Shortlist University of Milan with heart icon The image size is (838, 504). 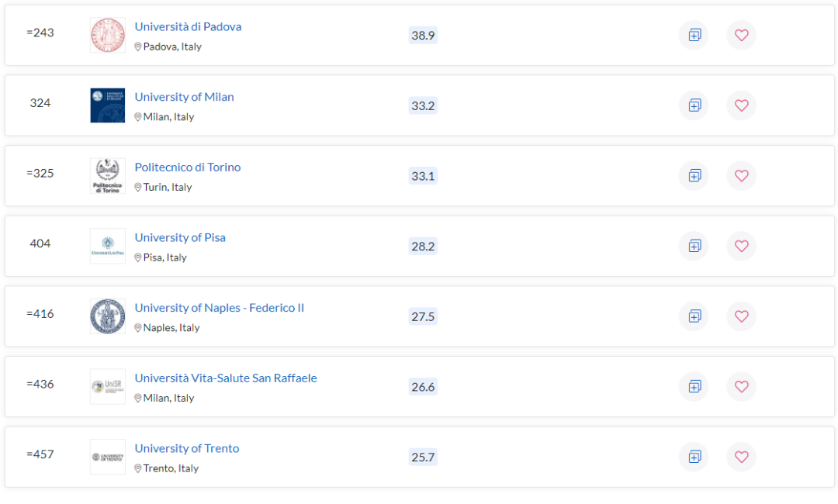pyautogui.click(x=741, y=105)
